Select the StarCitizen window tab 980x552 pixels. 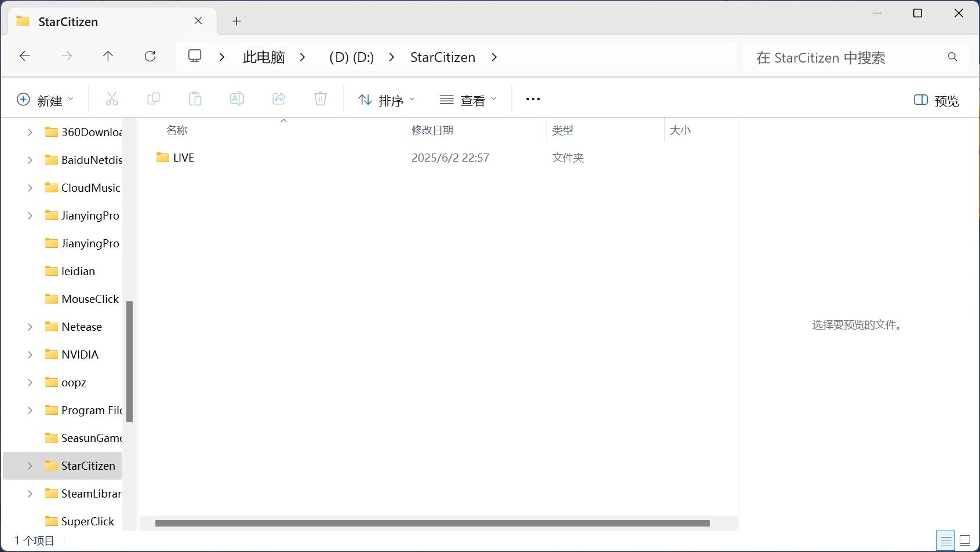tap(112, 21)
